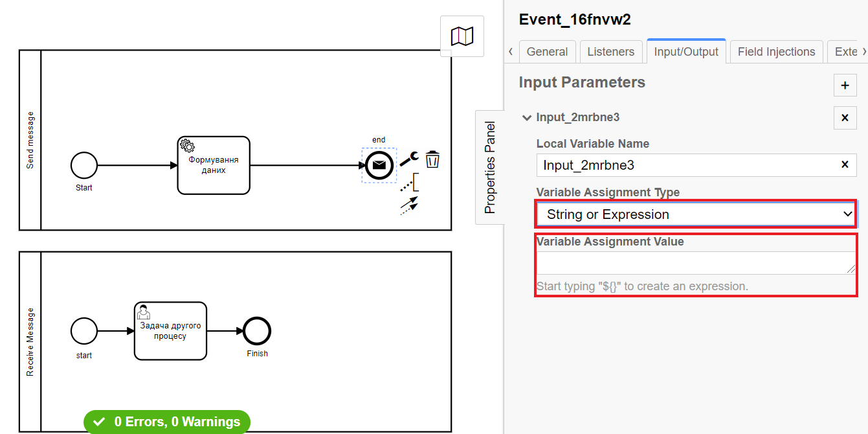Click the gear service task Формування даних

pyautogui.click(x=214, y=165)
